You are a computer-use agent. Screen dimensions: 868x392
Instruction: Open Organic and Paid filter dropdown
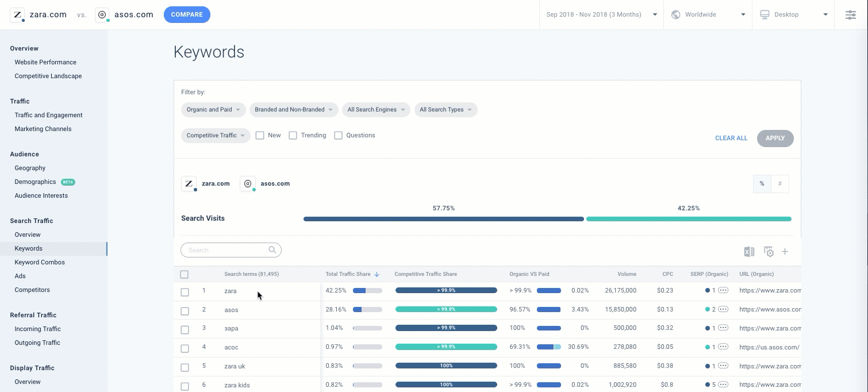[213, 110]
